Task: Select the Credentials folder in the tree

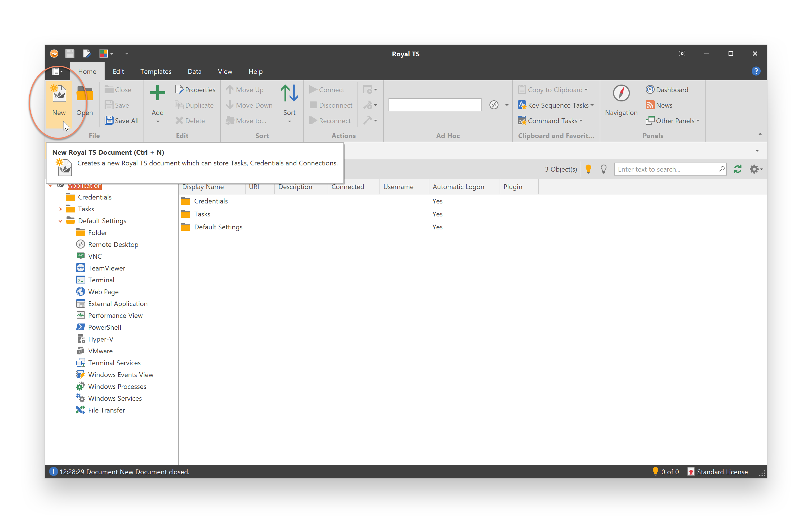Action: 89,197
